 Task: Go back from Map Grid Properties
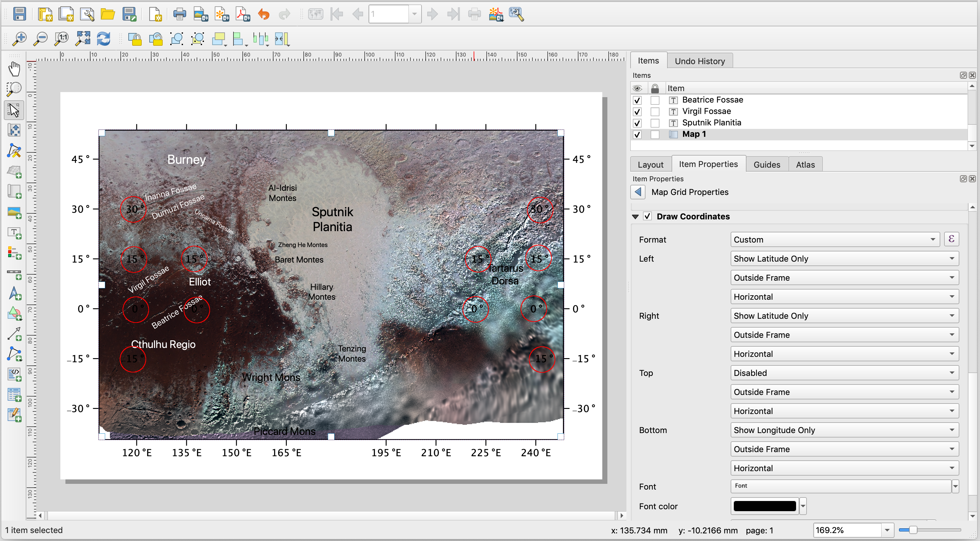click(638, 192)
